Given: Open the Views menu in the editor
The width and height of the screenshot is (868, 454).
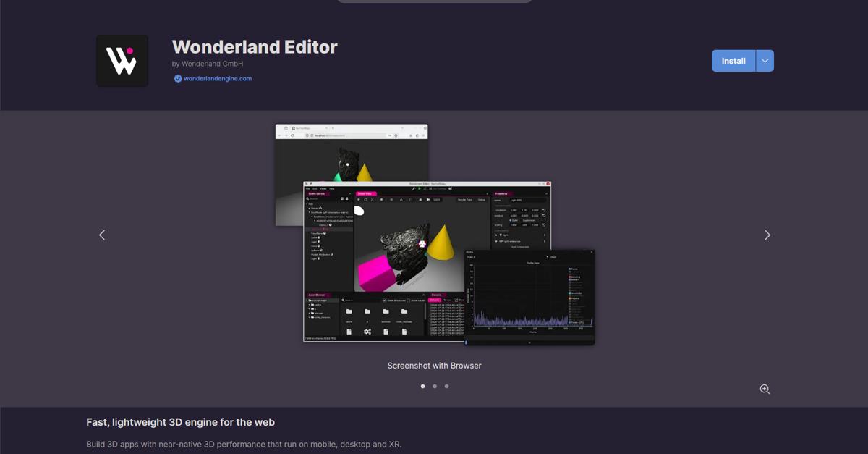Looking at the screenshot, I should (x=323, y=189).
